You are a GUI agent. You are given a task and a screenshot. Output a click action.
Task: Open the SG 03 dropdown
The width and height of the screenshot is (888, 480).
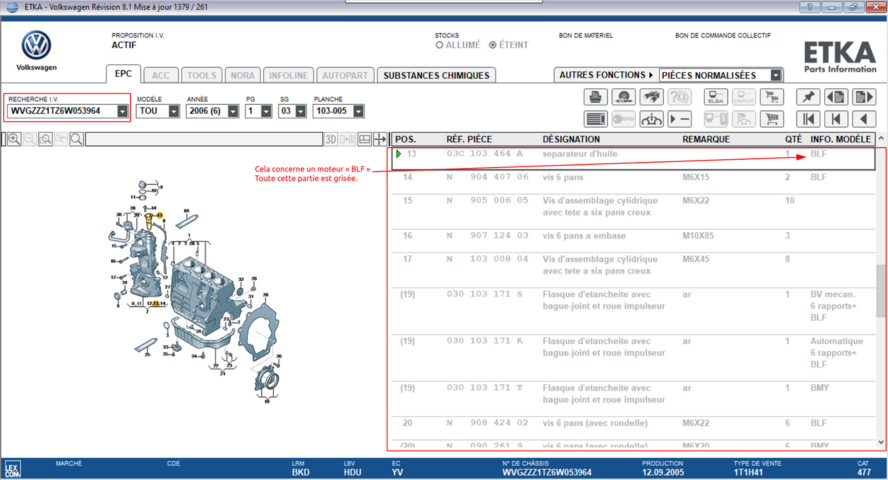point(301,111)
